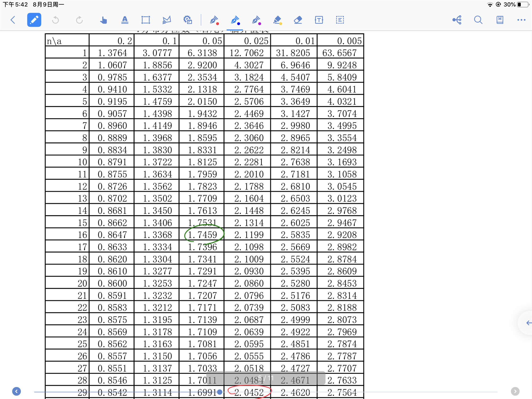Select the text underline markup tool
The image size is (532, 399).
click(x=125, y=20)
